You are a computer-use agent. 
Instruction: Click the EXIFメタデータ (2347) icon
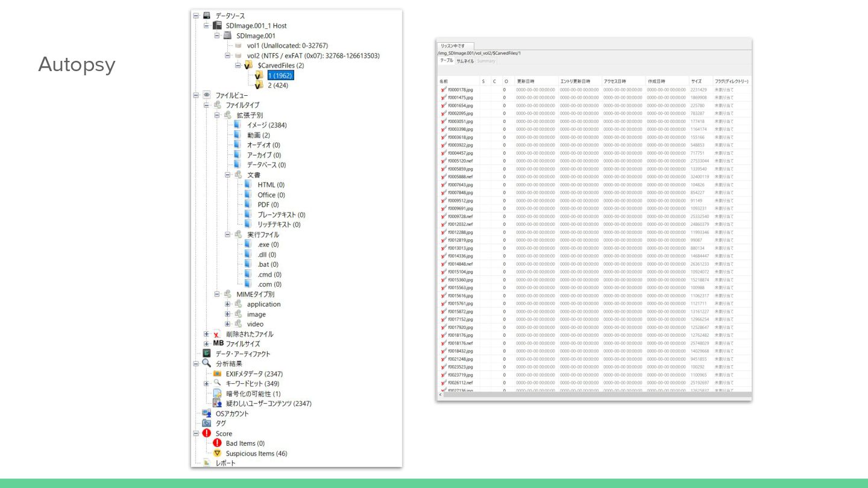click(x=217, y=374)
